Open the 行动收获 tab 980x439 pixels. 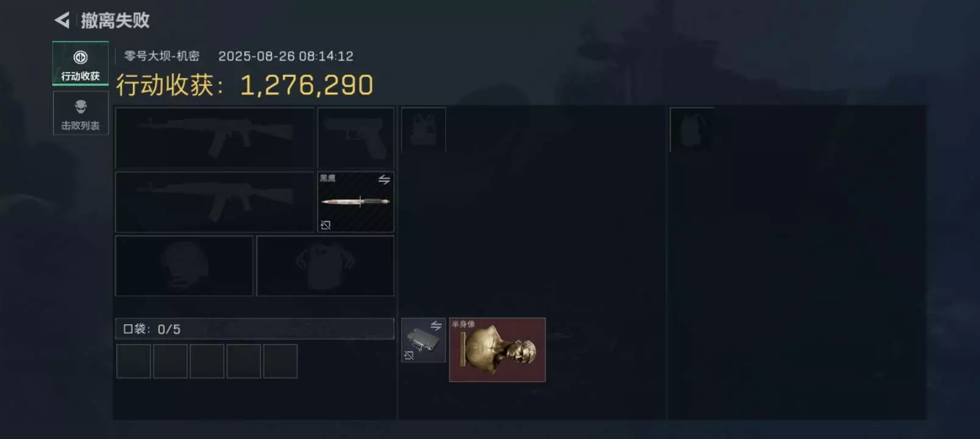click(80, 63)
